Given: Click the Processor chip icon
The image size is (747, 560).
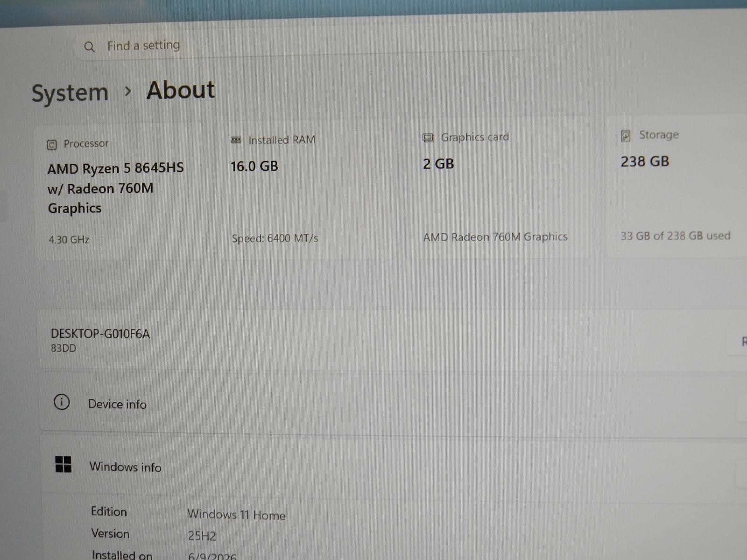Looking at the screenshot, I should pos(52,145).
